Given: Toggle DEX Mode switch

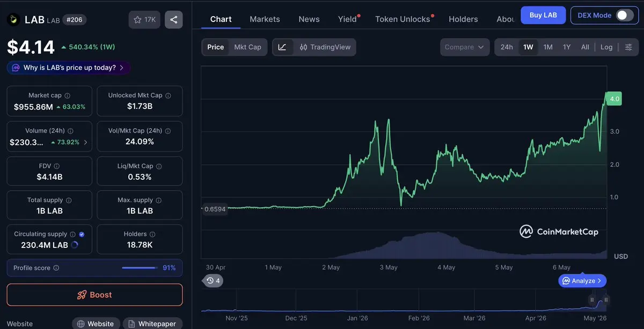Looking at the screenshot, I should (625, 15).
